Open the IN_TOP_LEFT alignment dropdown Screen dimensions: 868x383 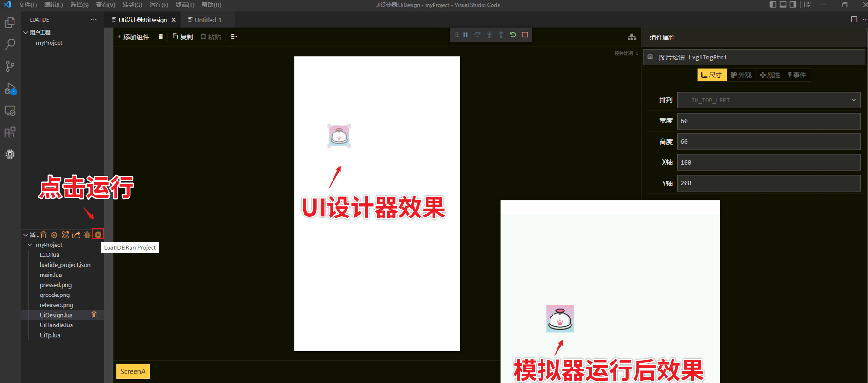768,100
